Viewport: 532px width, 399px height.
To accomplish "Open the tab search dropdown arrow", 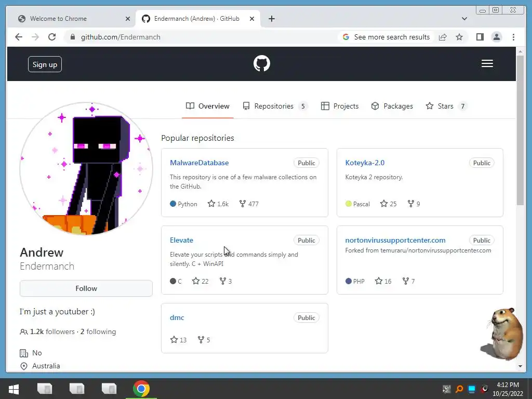I will pos(464,19).
